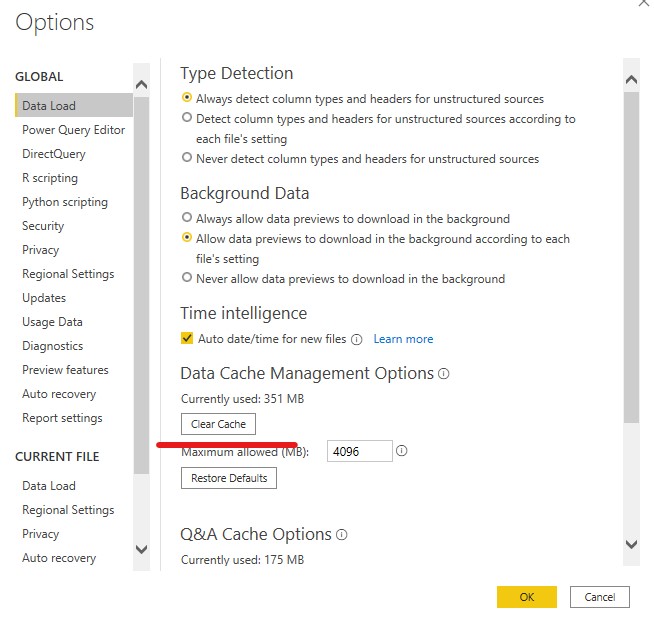
Task: Click the Background Data heading
Action: coord(244,194)
